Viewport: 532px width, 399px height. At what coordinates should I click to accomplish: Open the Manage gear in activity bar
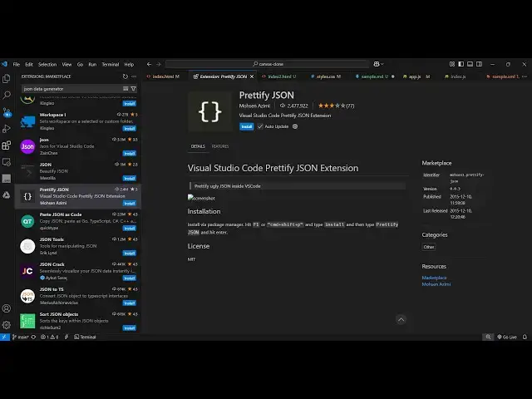point(7,325)
